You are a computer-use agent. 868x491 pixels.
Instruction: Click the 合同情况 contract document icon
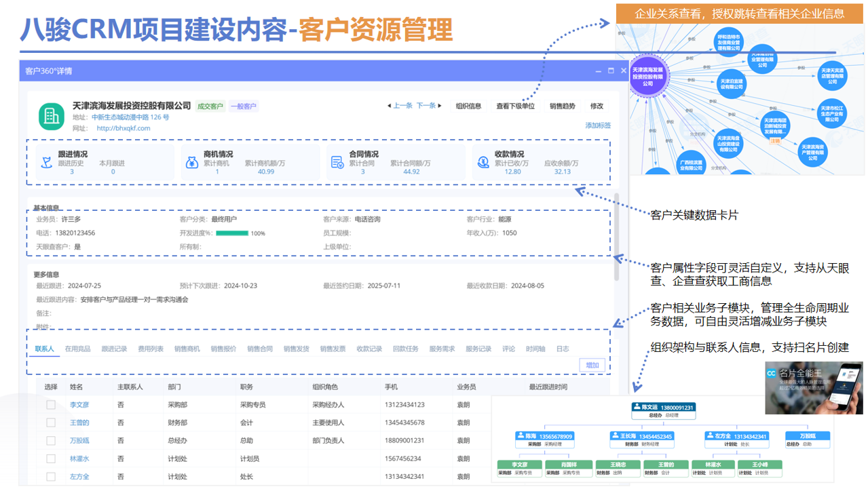[x=337, y=161]
